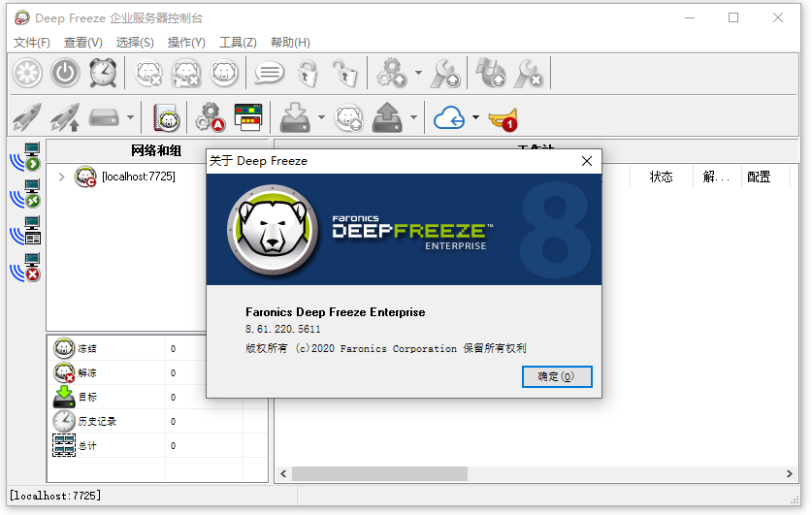This screenshot has height=515, width=812.
Task: Click sidebar network icon with green X
Action: (25, 194)
